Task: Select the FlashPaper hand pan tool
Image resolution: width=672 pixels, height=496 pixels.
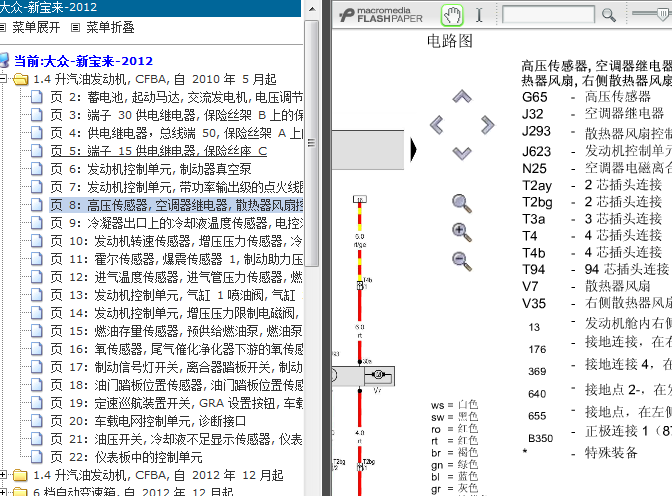Action: 452,15
